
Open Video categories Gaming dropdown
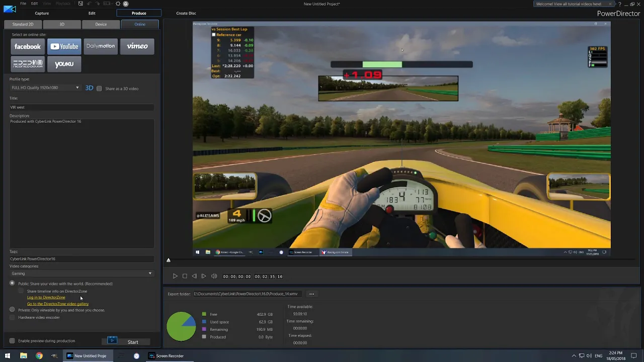point(81,274)
